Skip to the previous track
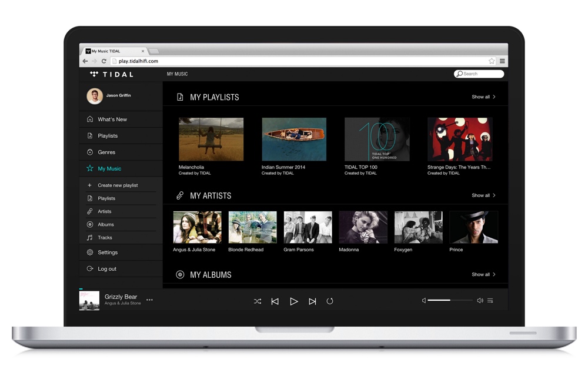 (x=275, y=301)
